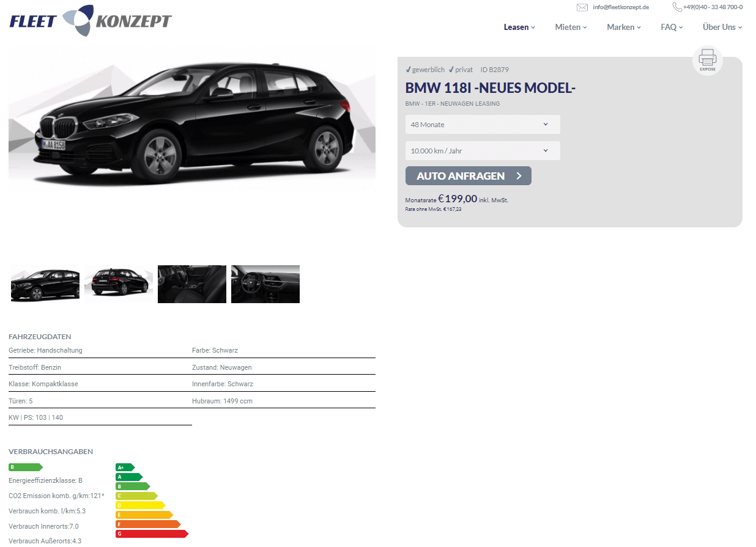This screenshot has width=756, height=547.
Task: Click the €199,00 monthly rate
Action: pyautogui.click(x=458, y=199)
